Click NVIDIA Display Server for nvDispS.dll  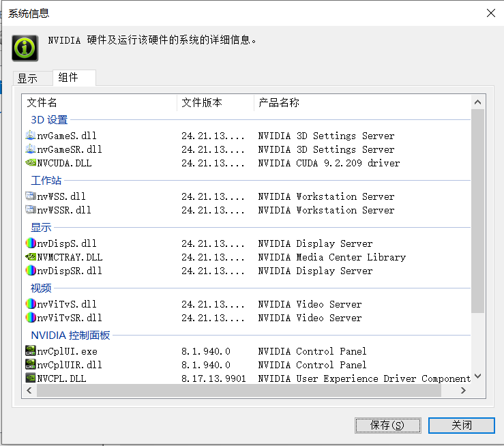pos(315,243)
